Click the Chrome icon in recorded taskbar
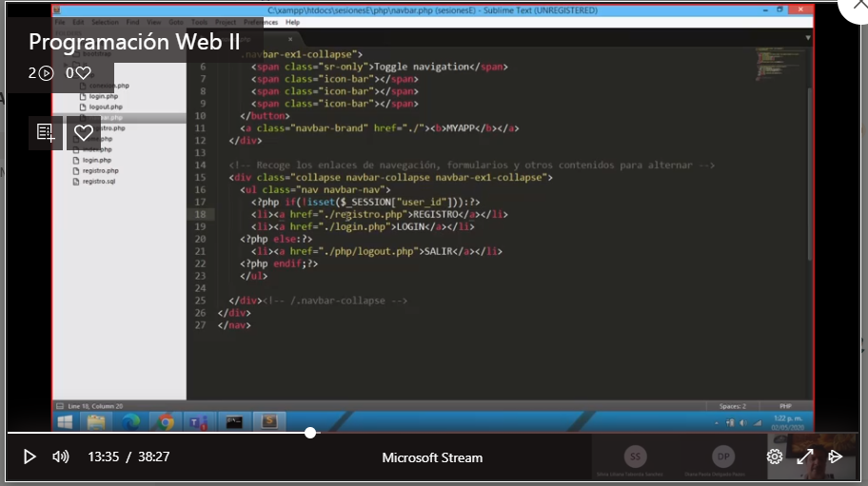 coord(166,420)
